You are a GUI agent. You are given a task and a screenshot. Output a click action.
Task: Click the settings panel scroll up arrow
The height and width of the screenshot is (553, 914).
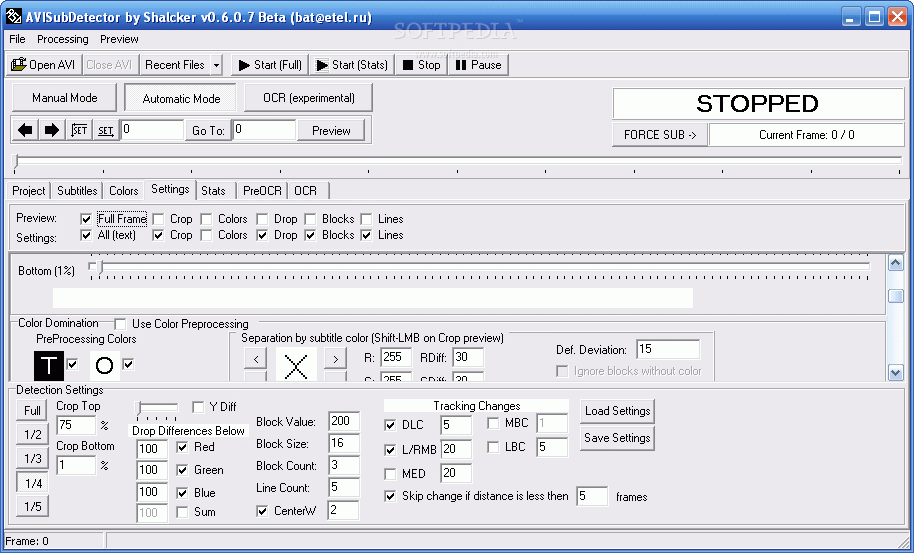896,263
